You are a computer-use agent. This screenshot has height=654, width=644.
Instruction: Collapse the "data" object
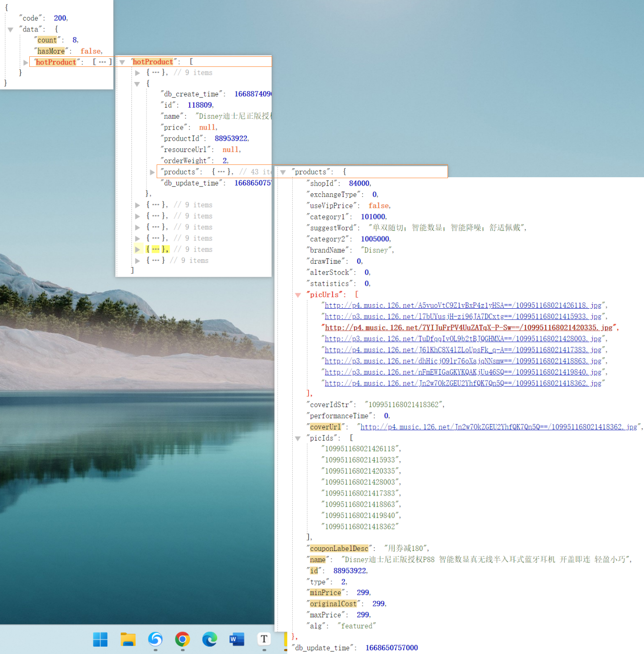pos(10,29)
